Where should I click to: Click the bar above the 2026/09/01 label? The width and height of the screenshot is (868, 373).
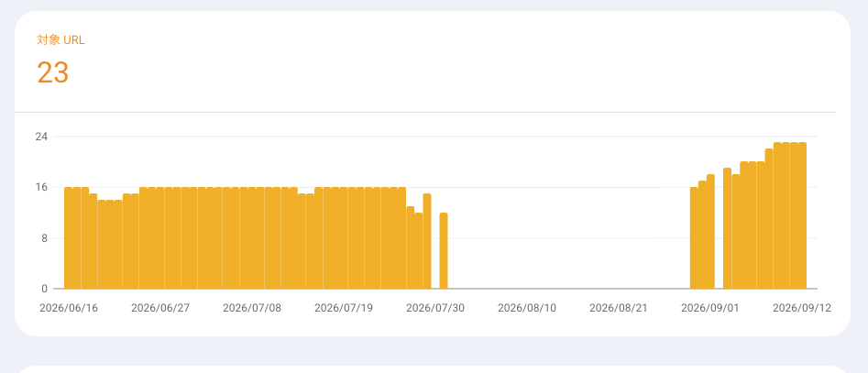(710, 231)
